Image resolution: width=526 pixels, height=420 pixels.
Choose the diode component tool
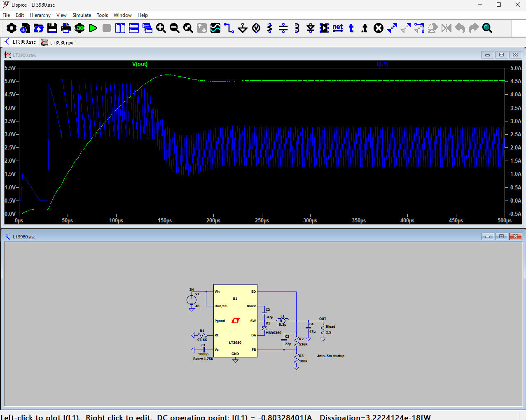pyautogui.click(x=311, y=28)
